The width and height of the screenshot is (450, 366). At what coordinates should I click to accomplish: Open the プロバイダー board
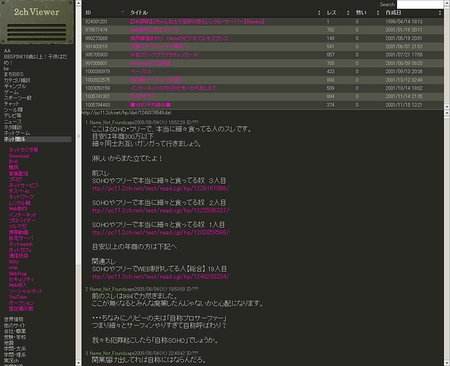(x=22, y=220)
